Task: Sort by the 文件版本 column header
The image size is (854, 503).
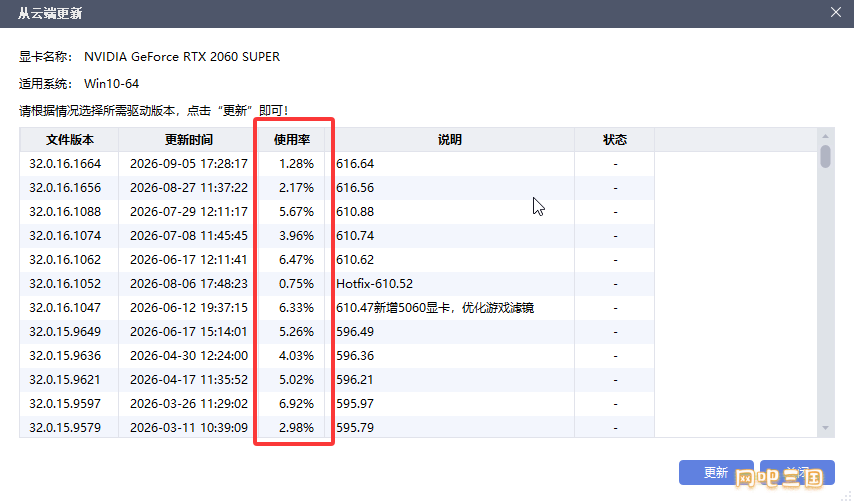Action: (69, 140)
